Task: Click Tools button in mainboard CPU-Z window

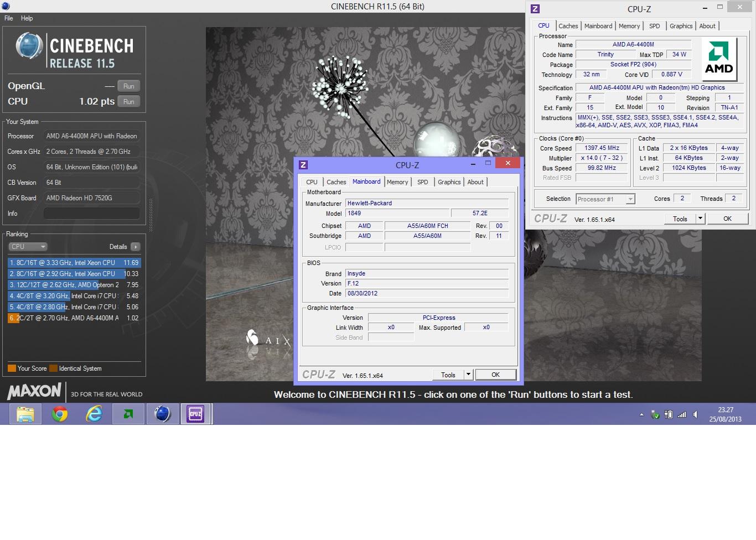Action: click(448, 375)
